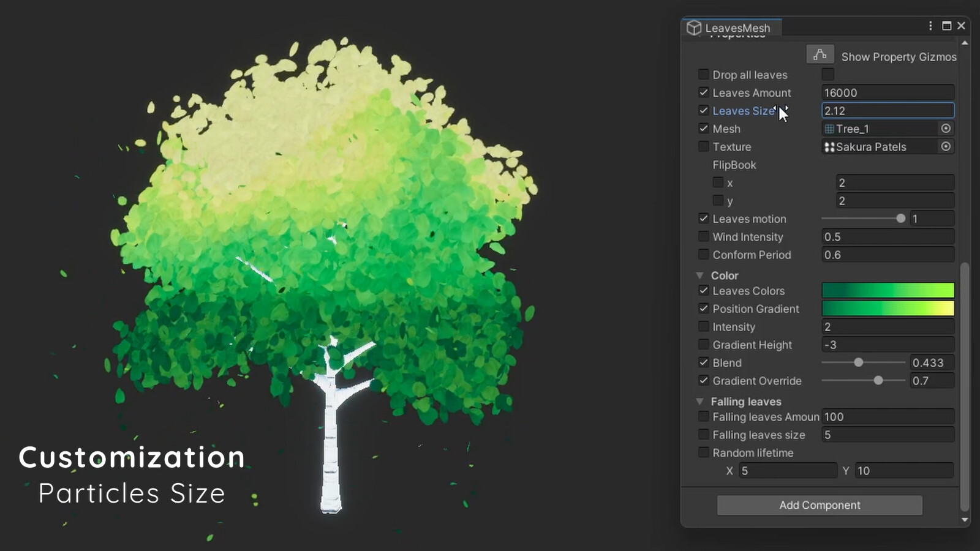Open the Leaves Colors gradient swatch
980x551 pixels.
(888, 290)
